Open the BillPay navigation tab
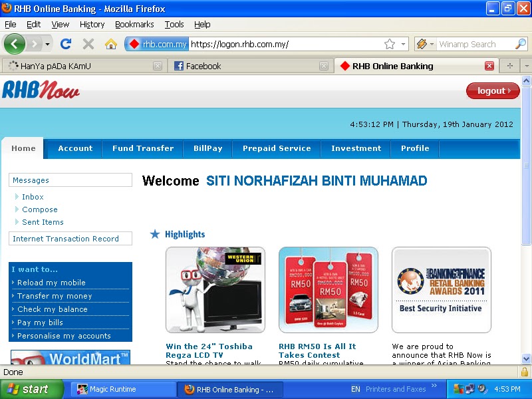Screen dimensions: 532x399 [207, 148]
